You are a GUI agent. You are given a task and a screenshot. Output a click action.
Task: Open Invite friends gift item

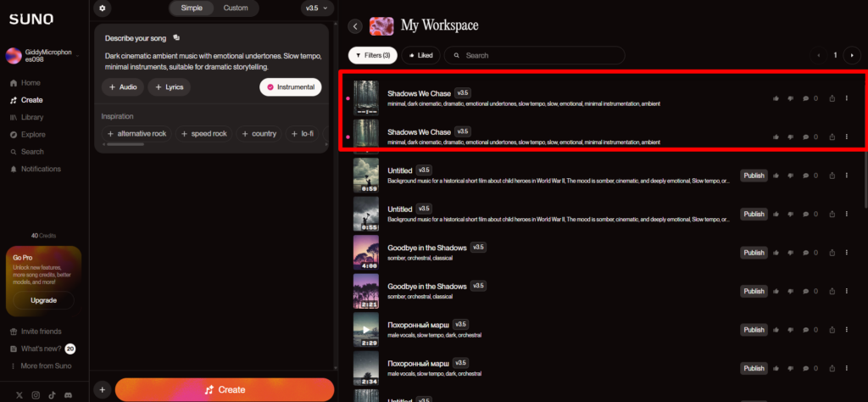(36, 332)
